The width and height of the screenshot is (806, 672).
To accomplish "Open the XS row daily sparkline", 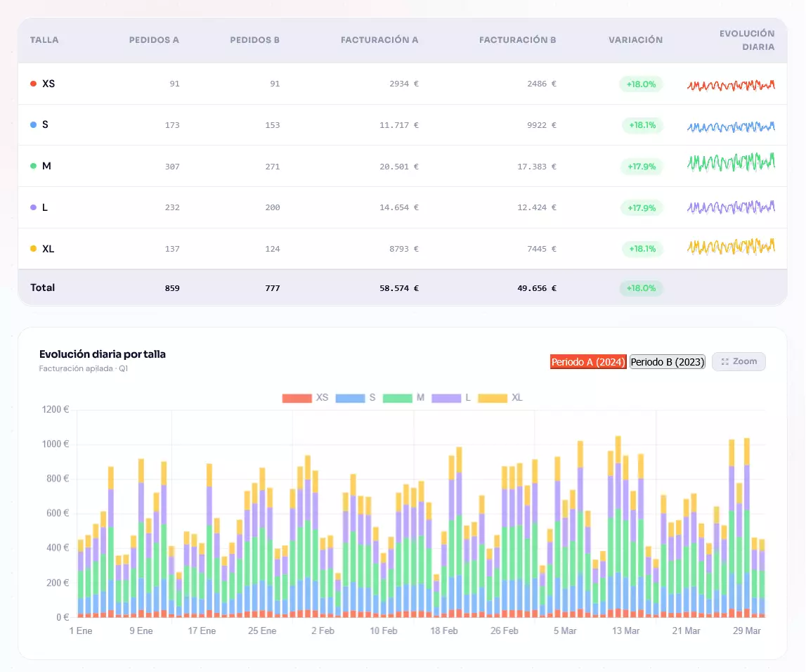I will pyautogui.click(x=731, y=84).
